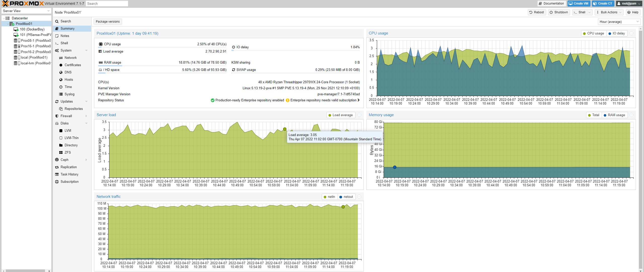This screenshot has width=644, height=272.
Task: Click the Time clock icon
Action: click(x=61, y=87)
